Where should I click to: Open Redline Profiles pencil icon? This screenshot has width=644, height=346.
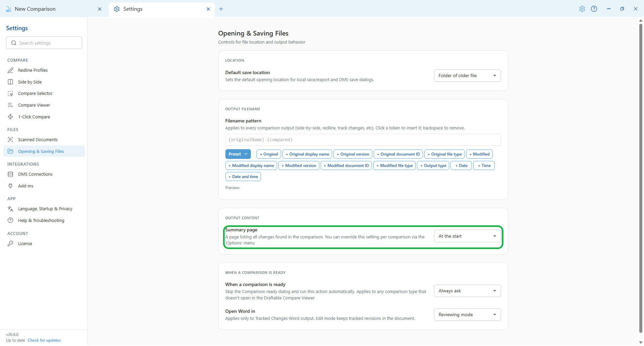pyautogui.click(x=10, y=70)
